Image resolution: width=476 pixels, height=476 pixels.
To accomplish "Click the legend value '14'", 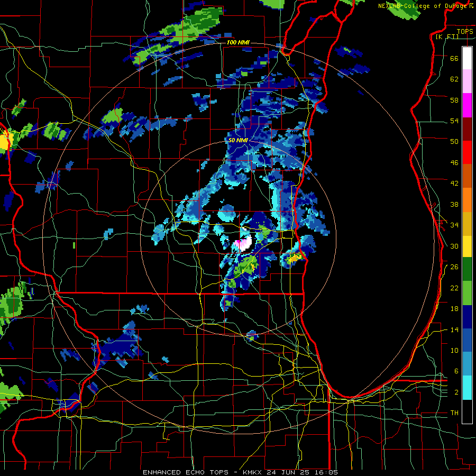I will (454, 329).
